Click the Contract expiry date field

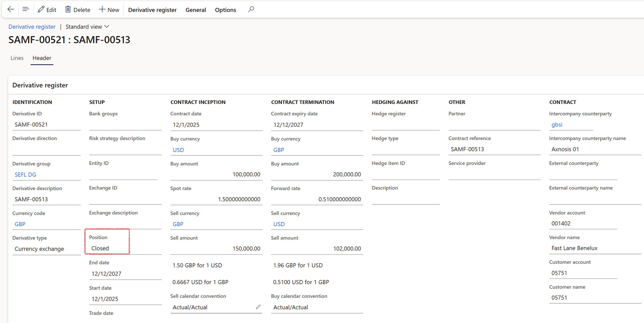point(316,125)
